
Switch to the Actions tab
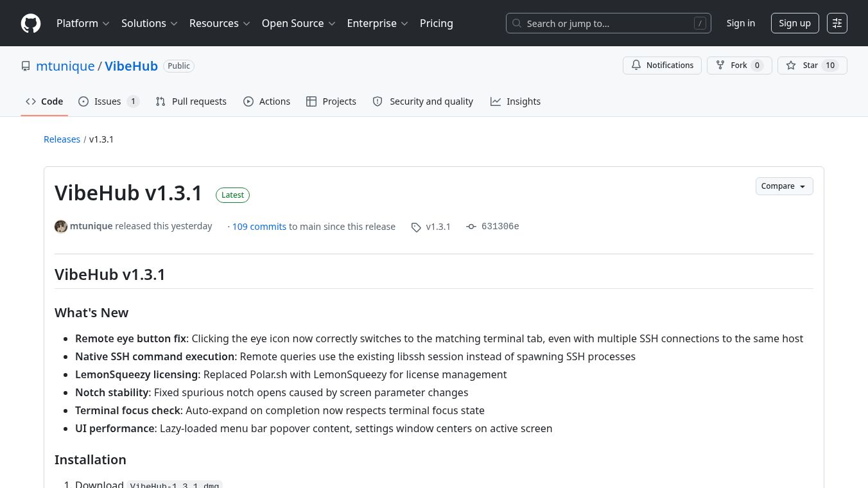267,101
